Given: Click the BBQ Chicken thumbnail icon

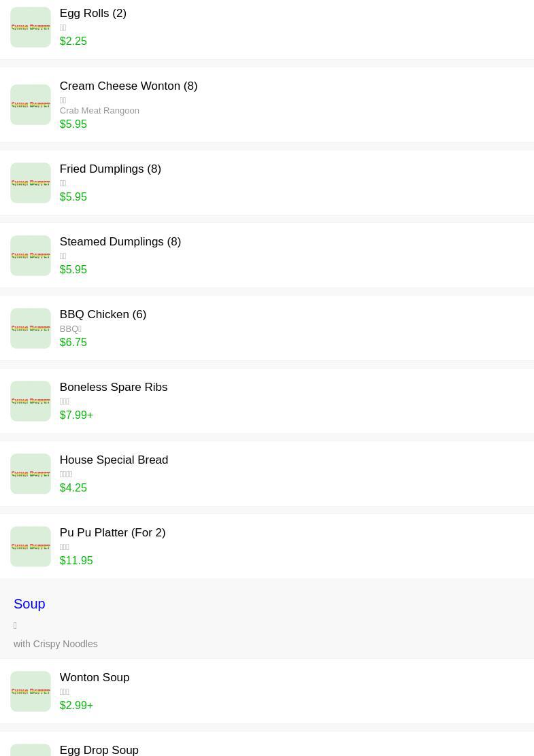Looking at the screenshot, I should pyautogui.click(x=31, y=328).
